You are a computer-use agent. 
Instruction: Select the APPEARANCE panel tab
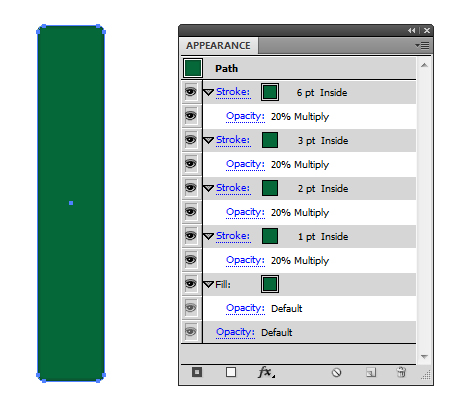(x=219, y=46)
